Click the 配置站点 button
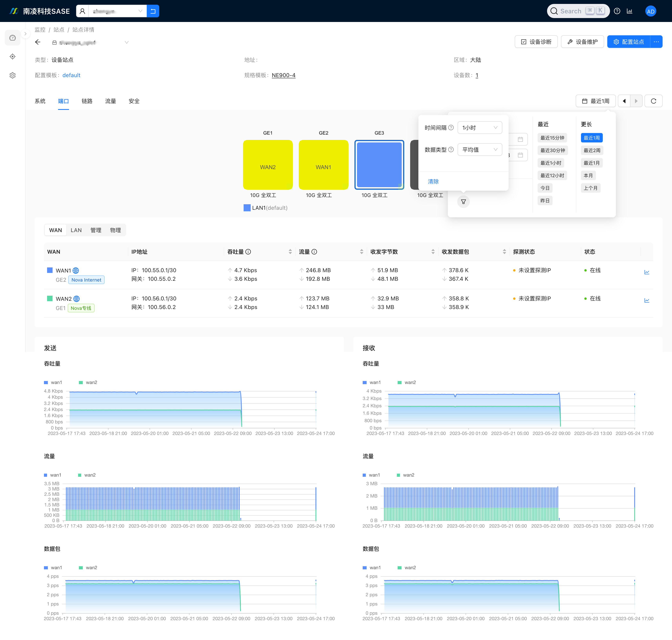The width and height of the screenshot is (672, 640). click(x=629, y=42)
